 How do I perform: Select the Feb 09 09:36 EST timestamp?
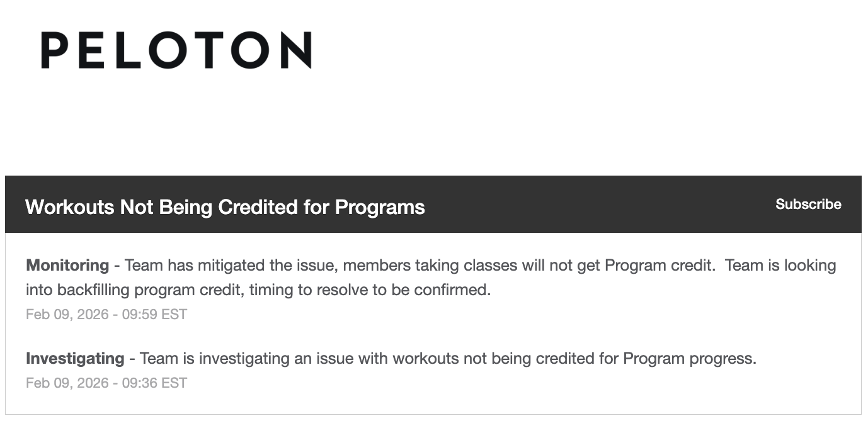106,383
